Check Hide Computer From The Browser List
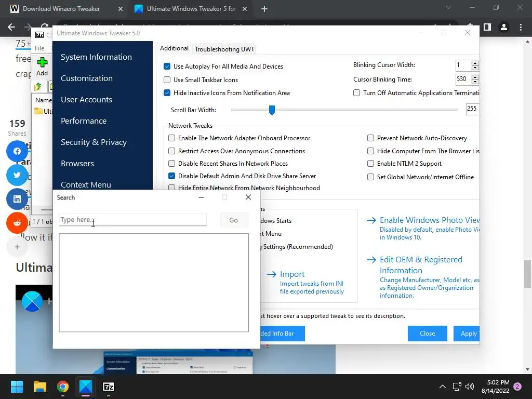 [x=370, y=151]
